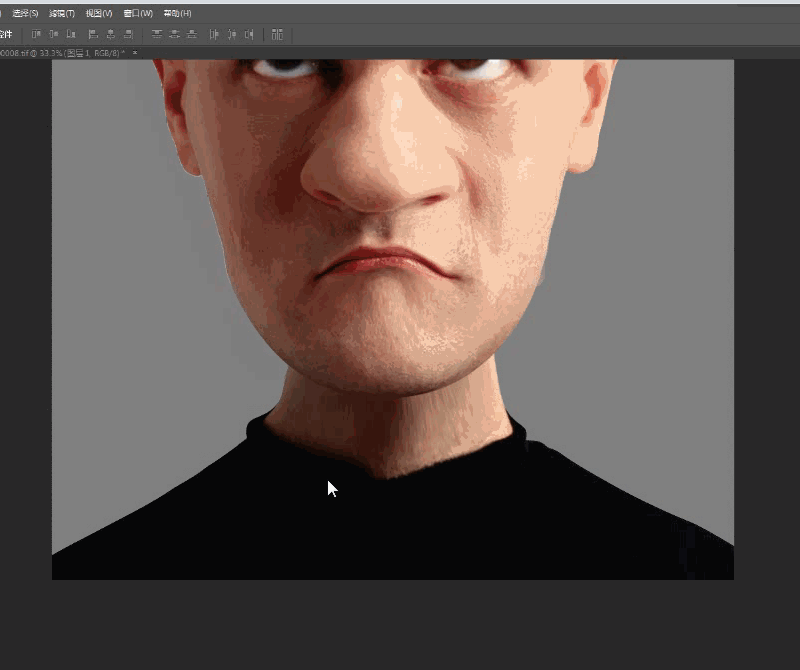This screenshot has width=800, height=670.
Task: Click the Distribute Horizontal Centers icon
Action: coord(232,34)
